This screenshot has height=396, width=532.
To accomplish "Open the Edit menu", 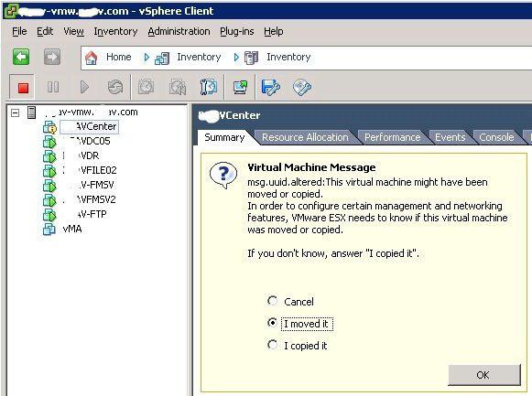I will coord(45,31).
